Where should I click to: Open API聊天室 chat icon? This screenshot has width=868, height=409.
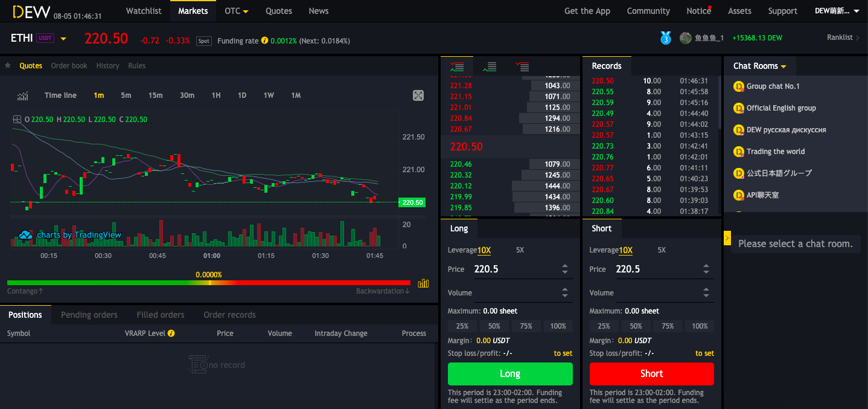tap(738, 195)
